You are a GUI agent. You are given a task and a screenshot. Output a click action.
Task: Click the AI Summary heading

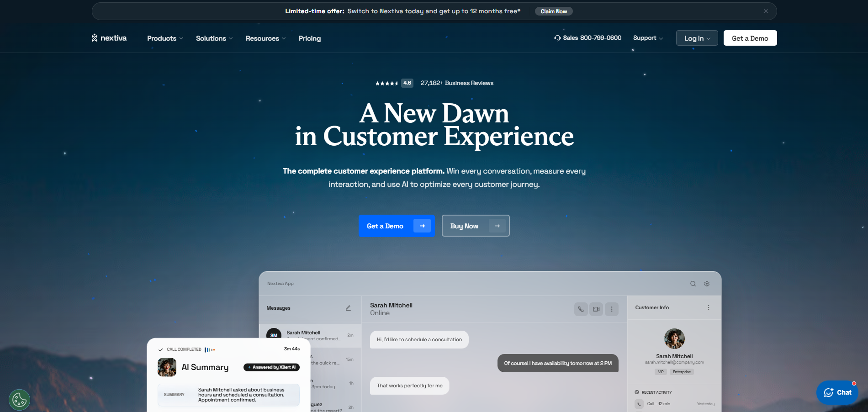205,367
